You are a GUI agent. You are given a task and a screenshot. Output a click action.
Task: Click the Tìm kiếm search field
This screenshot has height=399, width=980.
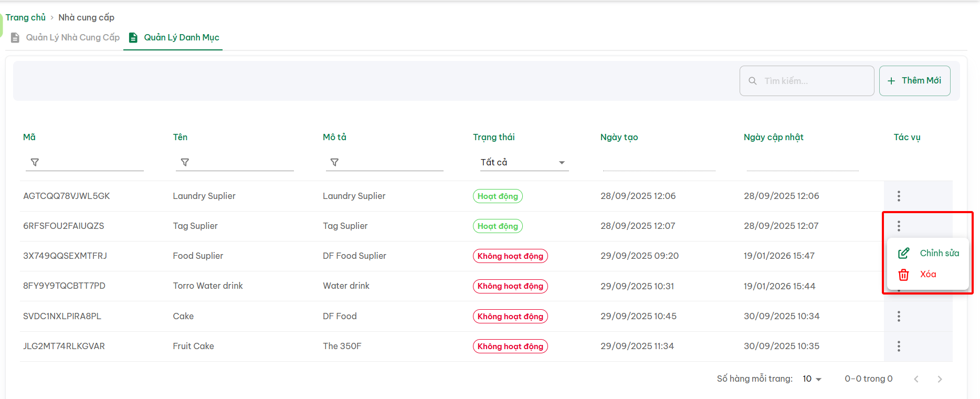click(x=815, y=81)
